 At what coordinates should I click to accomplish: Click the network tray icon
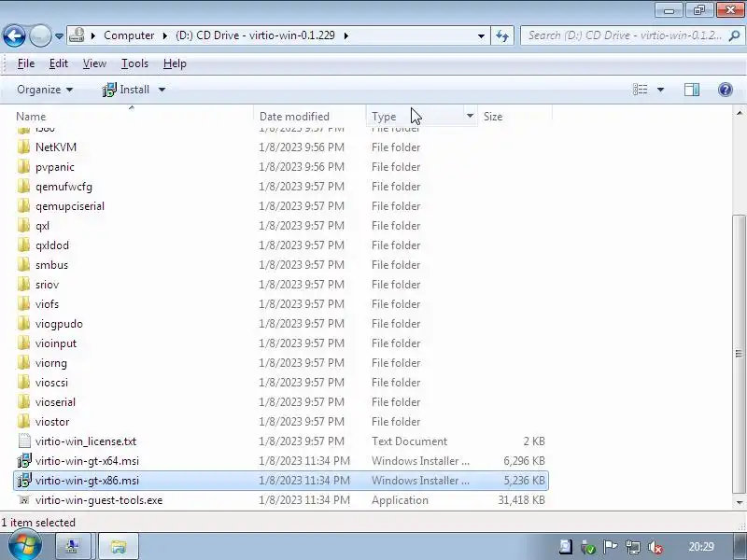tap(633, 547)
